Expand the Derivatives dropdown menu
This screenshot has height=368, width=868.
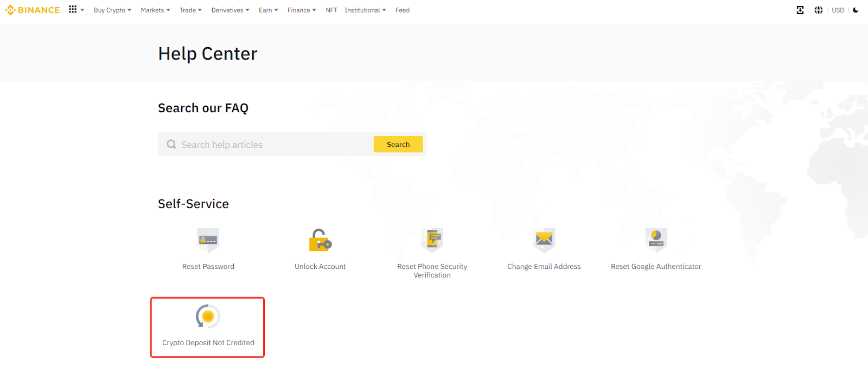230,10
